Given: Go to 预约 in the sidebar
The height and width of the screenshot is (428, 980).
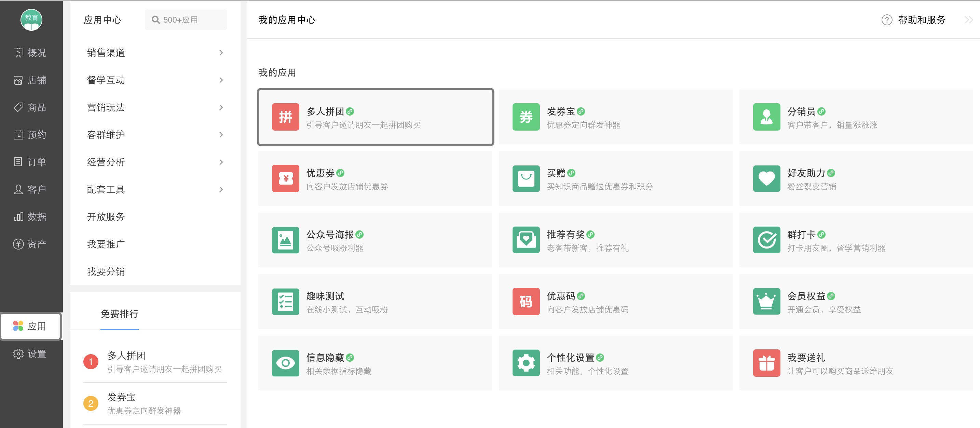Looking at the screenshot, I should pos(30,135).
